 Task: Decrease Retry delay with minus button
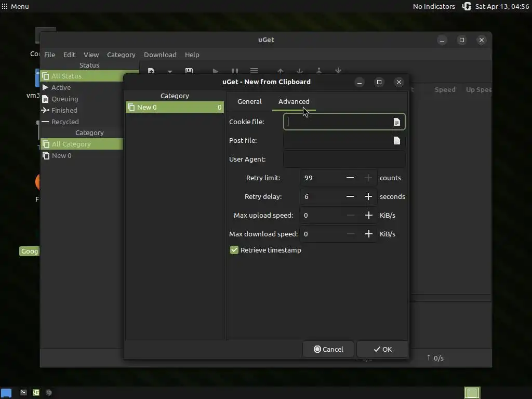pyautogui.click(x=350, y=196)
